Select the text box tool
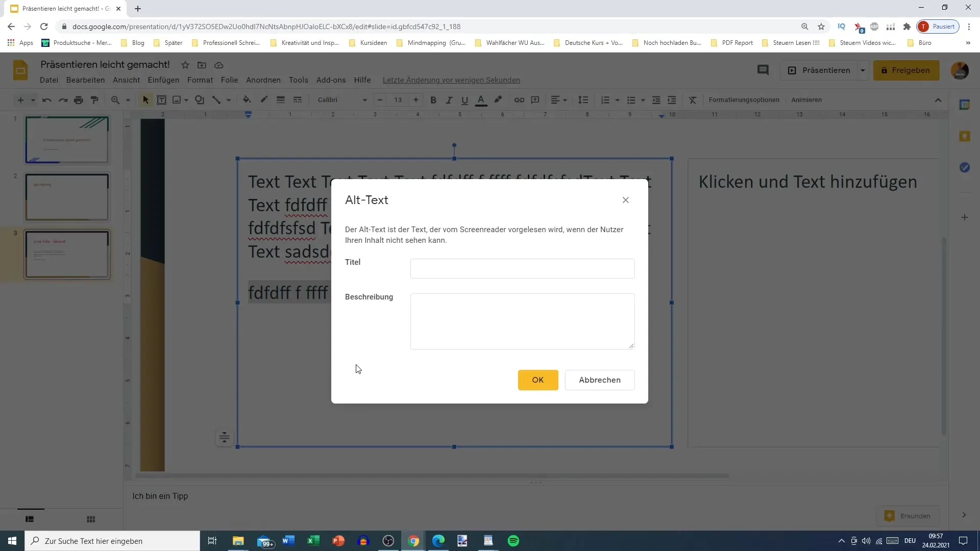This screenshot has height=551, width=980. point(161,100)
